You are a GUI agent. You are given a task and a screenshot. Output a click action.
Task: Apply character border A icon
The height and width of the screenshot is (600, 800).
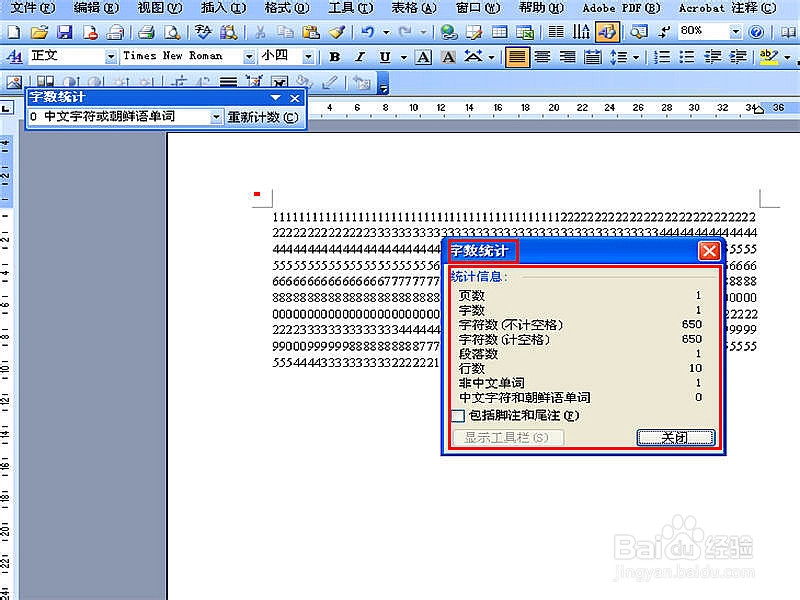click(x=423, y=57)
